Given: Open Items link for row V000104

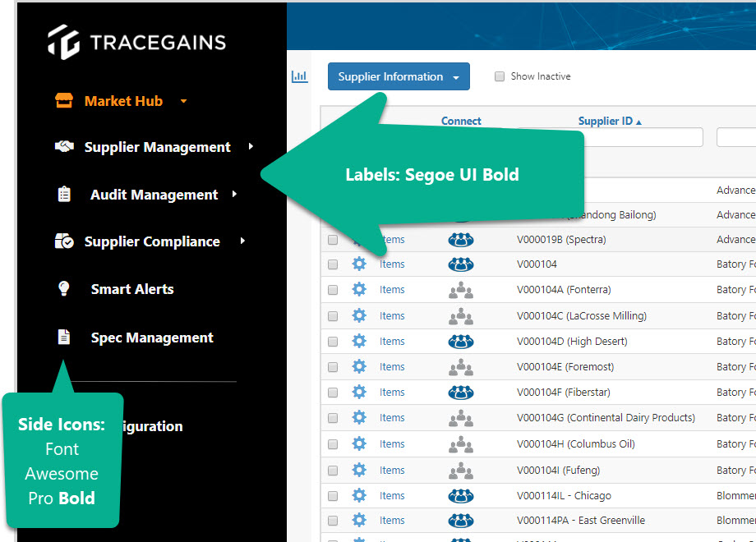Looking at the screenshot, I should [392, 264].
